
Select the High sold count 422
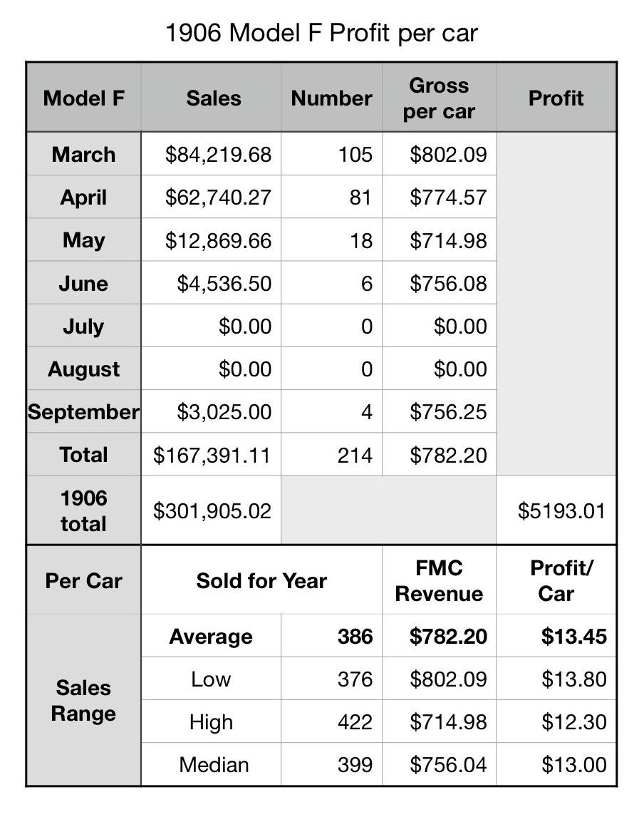pyautogui.click(x=355, y=722)
